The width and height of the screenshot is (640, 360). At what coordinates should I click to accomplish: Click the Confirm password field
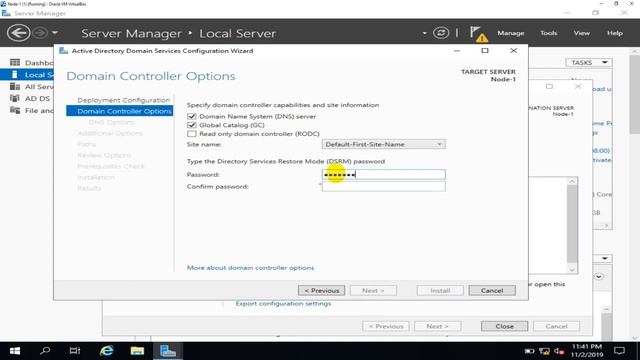coord(383,187)
